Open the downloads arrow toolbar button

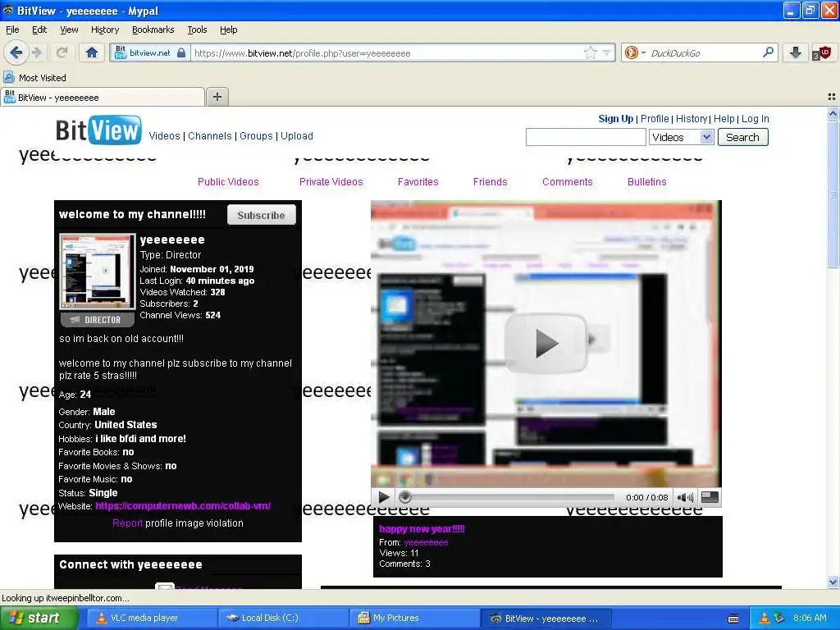(795, 52)
